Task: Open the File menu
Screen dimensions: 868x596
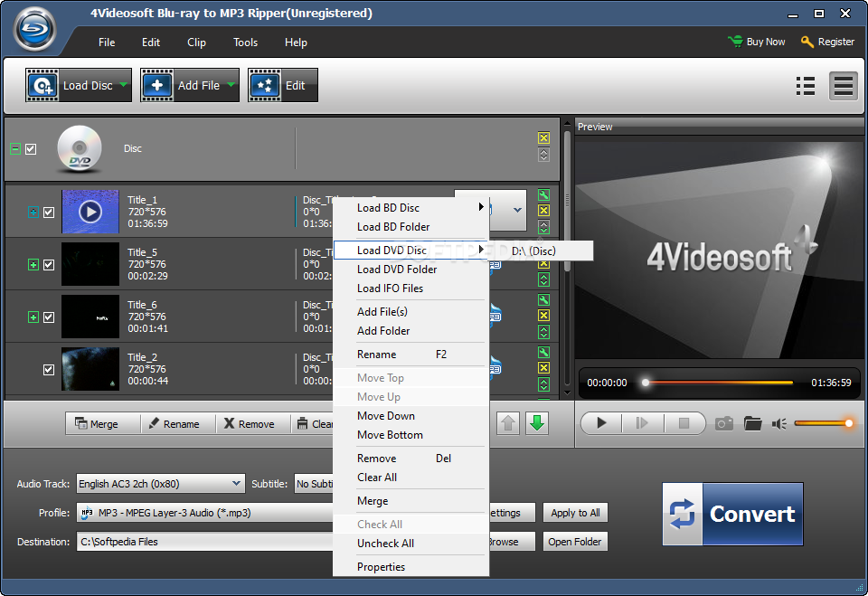Action: point(107,43)
